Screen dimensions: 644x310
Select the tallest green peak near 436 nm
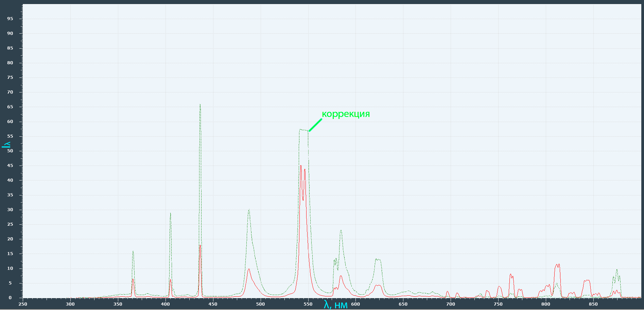pyautogui.click(x=200, y=105)
